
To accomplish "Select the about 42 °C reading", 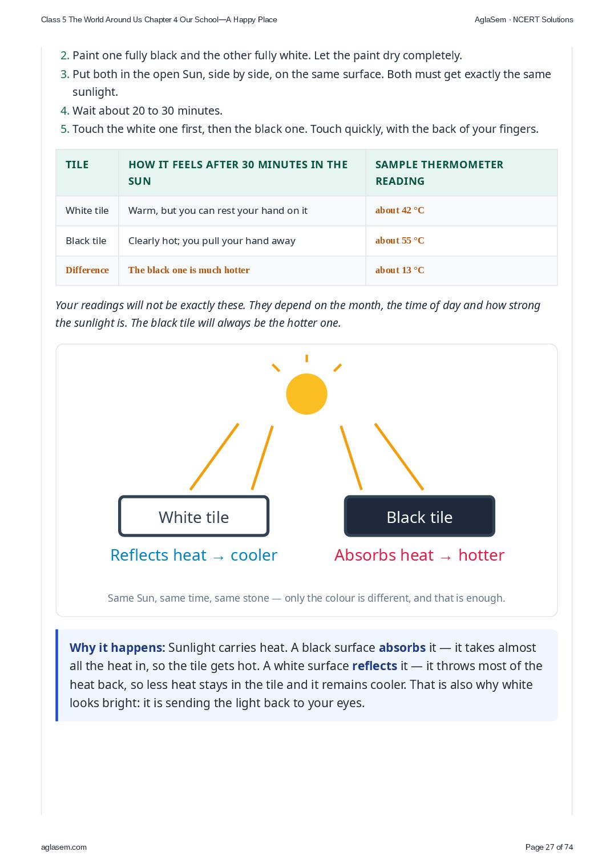I will [x=399, y=210].
